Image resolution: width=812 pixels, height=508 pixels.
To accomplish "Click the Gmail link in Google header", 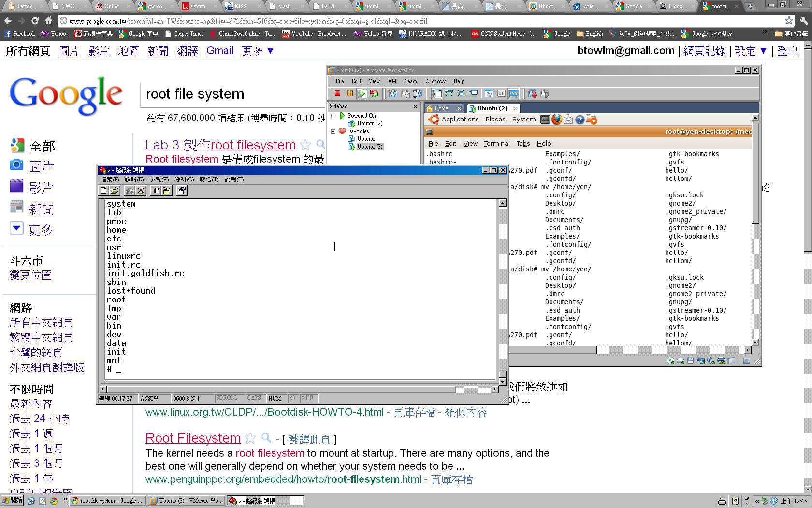I will [220, 51].
